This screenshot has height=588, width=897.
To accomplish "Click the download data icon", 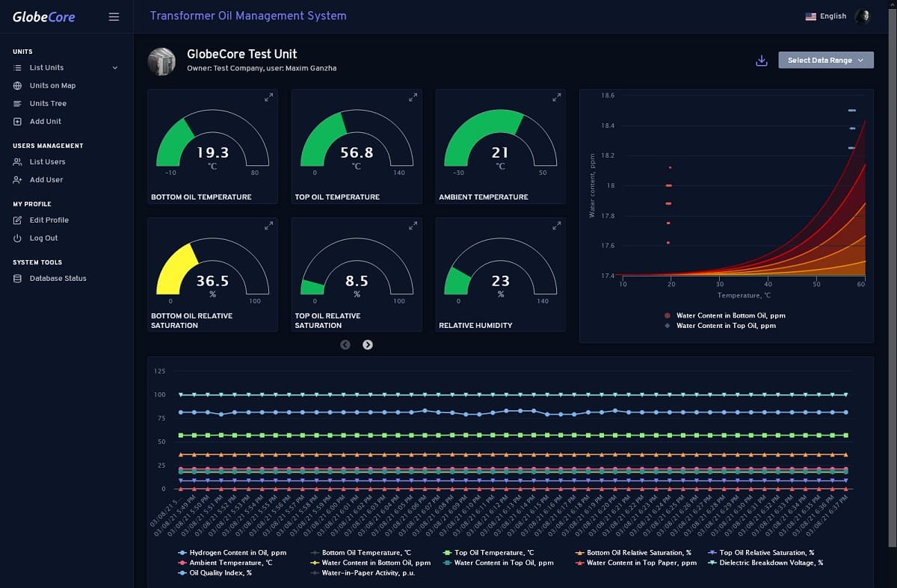I will tap(762, 61).
